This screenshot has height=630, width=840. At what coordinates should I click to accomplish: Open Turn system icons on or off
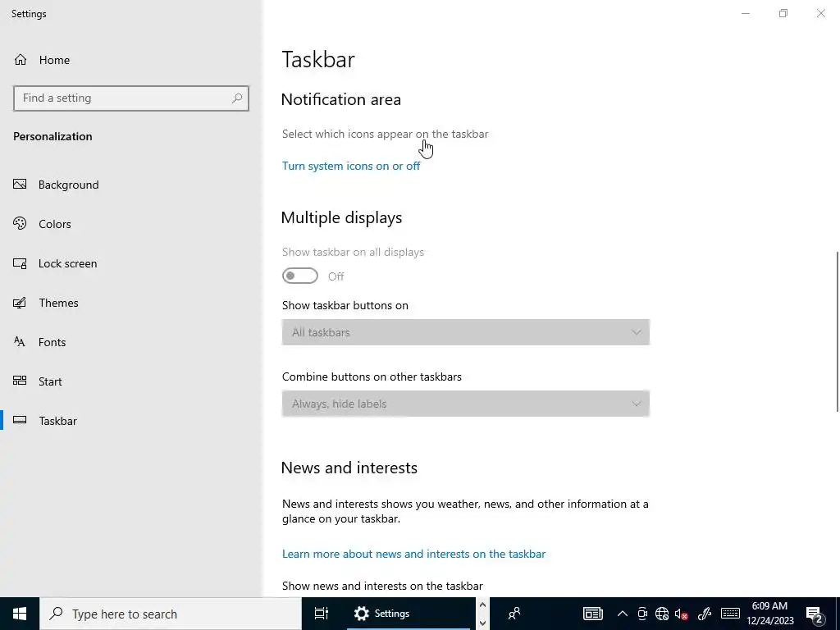click(x=351, y=166)
